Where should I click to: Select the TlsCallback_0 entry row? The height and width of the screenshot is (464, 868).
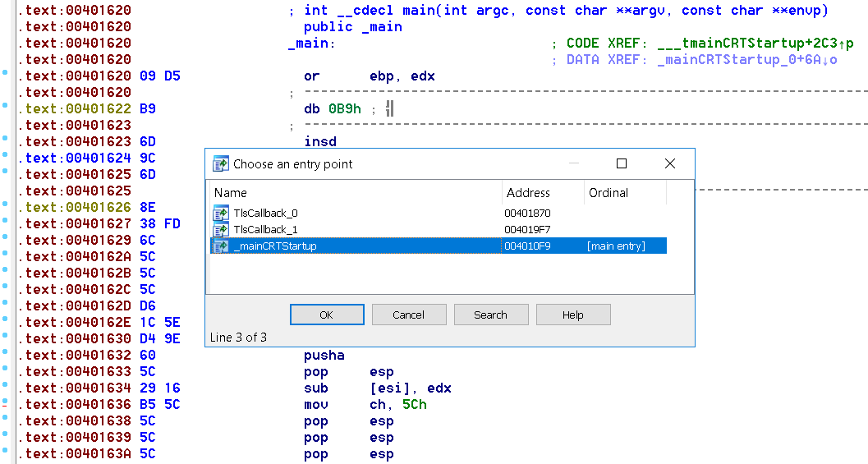(439, 214)
